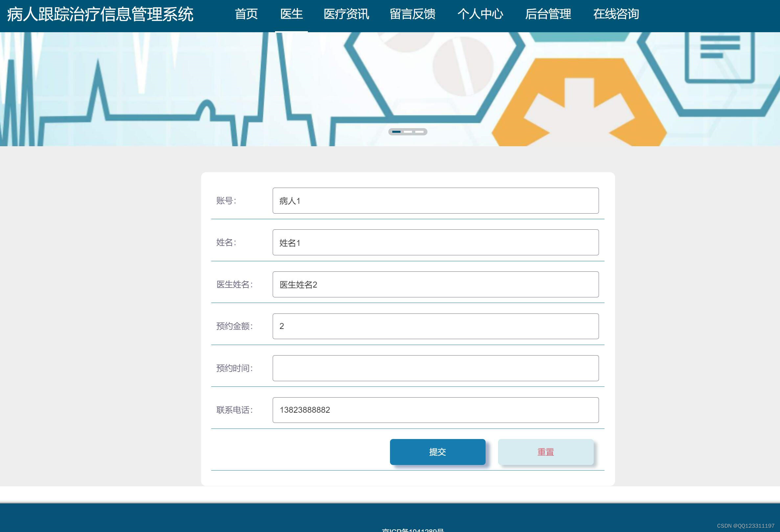Select the 医生 navigation tab
The height and width of the screenshot is (532, 780).
pos(291,14)
